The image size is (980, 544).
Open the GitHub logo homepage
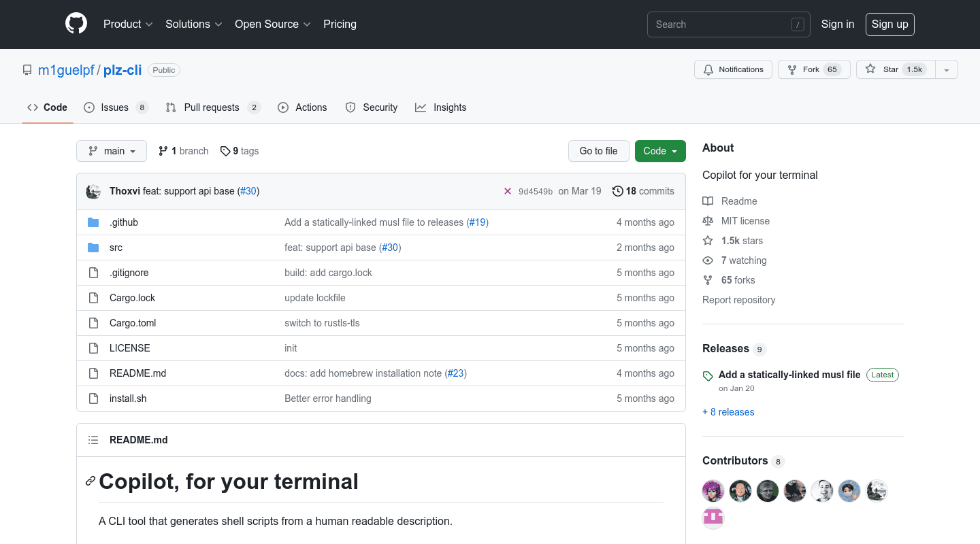(76, 24)
